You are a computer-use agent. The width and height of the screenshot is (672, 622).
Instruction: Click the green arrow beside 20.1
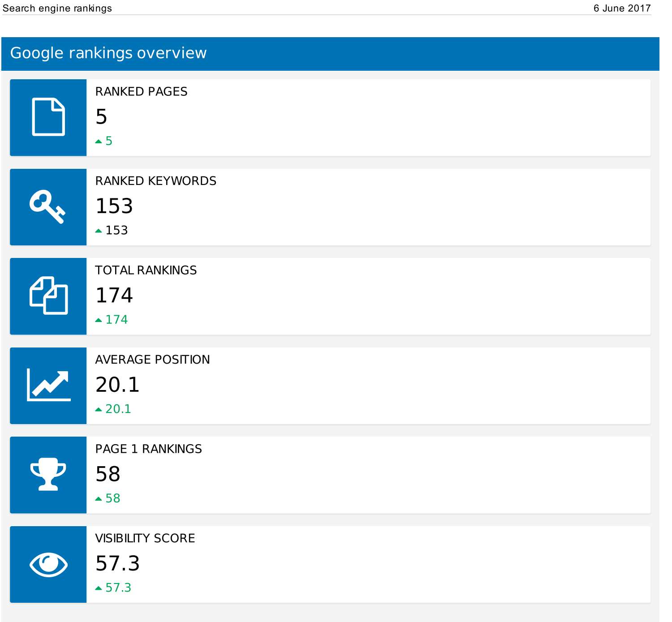point(99,408)
